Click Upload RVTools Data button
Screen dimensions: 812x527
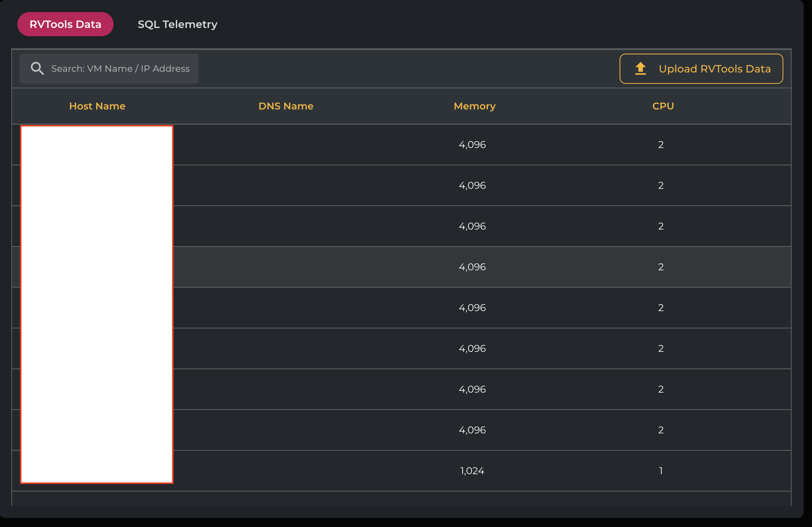pos(701,69)
